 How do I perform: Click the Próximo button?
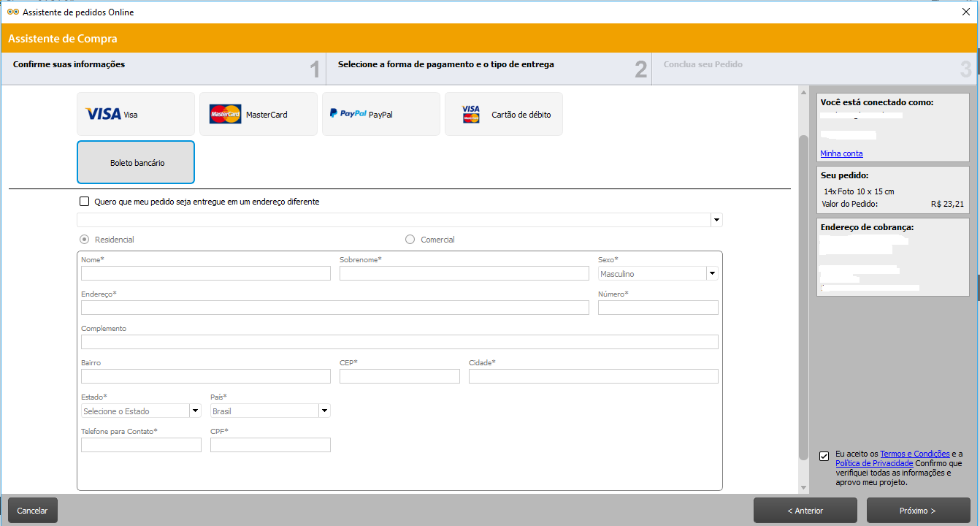(918, 511)
